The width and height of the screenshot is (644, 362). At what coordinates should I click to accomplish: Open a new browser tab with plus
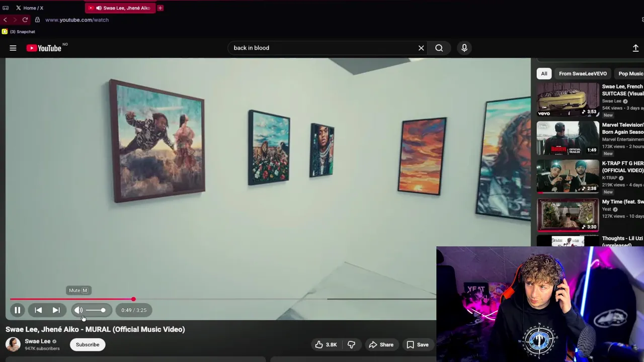point(160,8)
